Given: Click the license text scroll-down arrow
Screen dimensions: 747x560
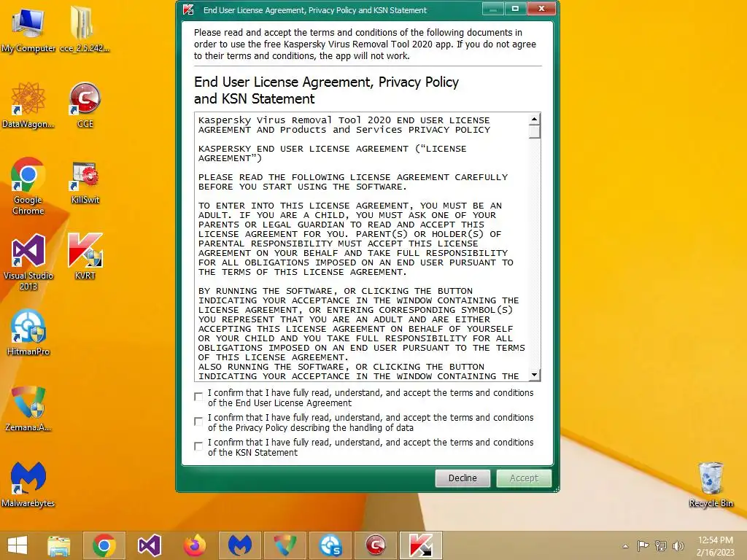Looking at the screenshot, I should [535, 375].
